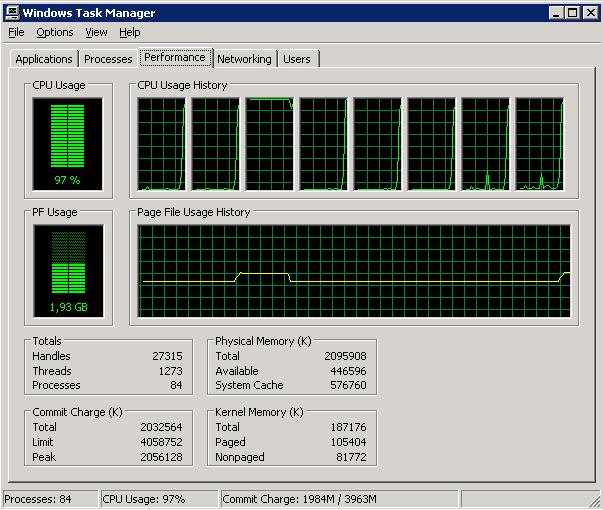
Task: Select the last CPU Usage History graph
Action: coord(539,144)
